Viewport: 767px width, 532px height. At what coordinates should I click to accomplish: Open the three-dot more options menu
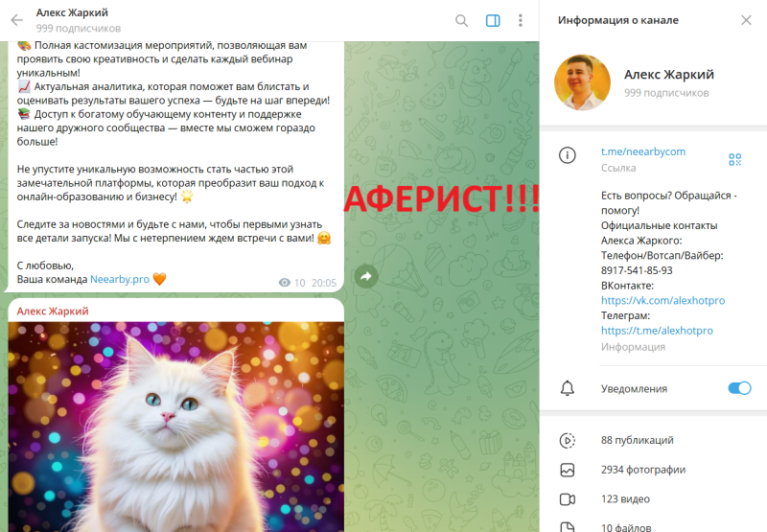520,20
